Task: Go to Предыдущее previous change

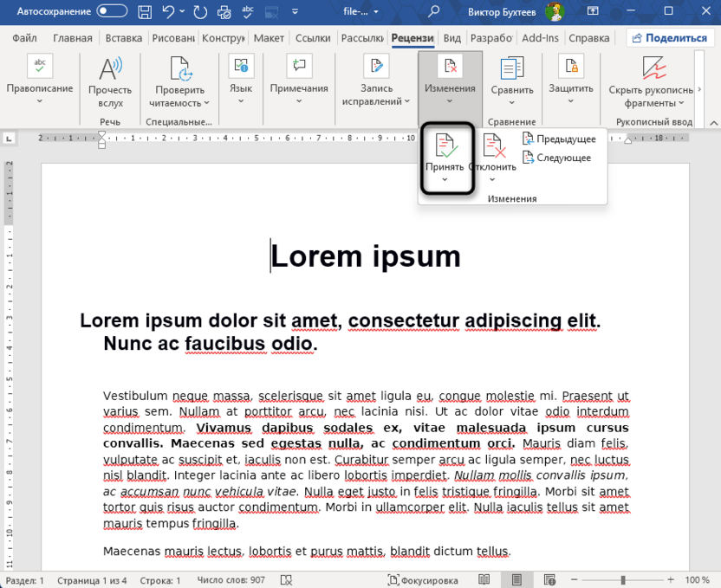Action: click(559, 139)
